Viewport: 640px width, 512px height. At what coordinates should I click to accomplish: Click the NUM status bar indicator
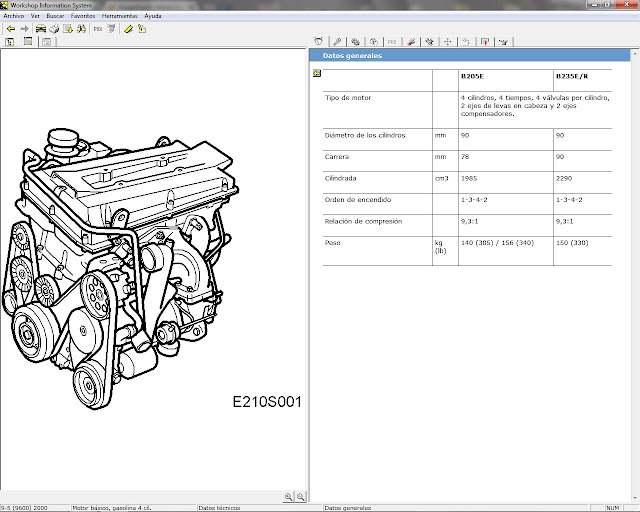click(x=612, y=508)
